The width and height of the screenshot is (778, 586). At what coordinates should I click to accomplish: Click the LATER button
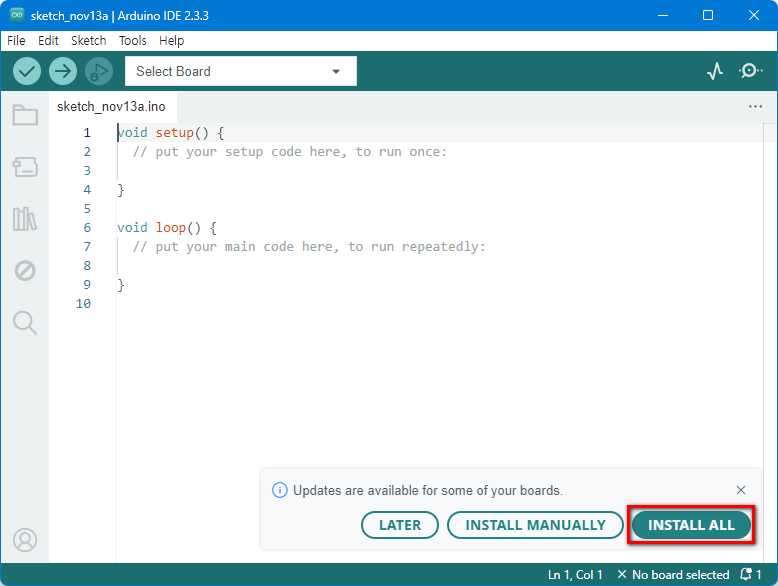(400, 525)
